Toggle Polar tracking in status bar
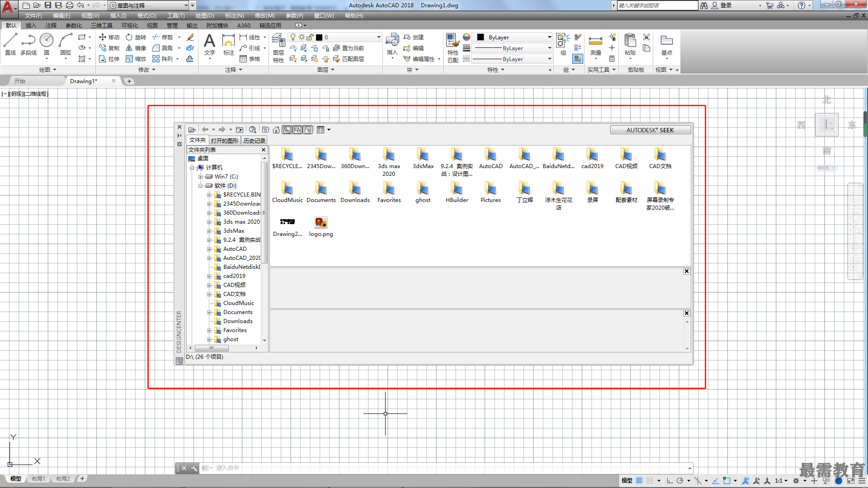Viewport: 868px width, 488px height. coord(679,480)
